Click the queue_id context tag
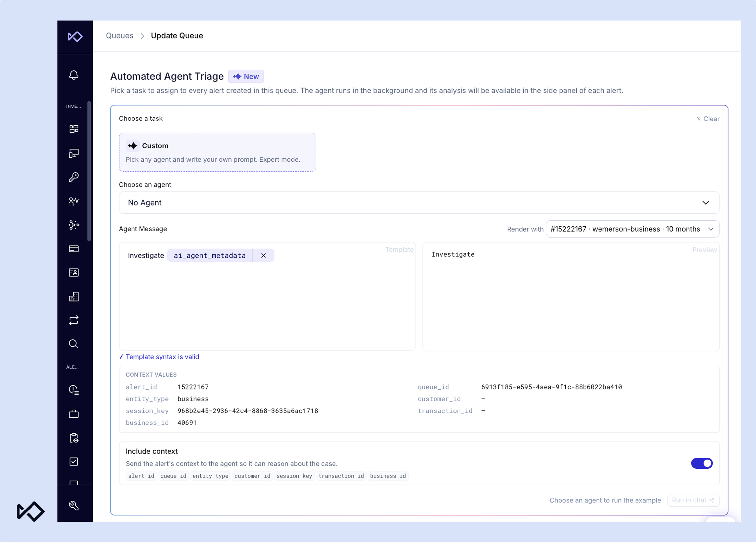 point(173,476)
